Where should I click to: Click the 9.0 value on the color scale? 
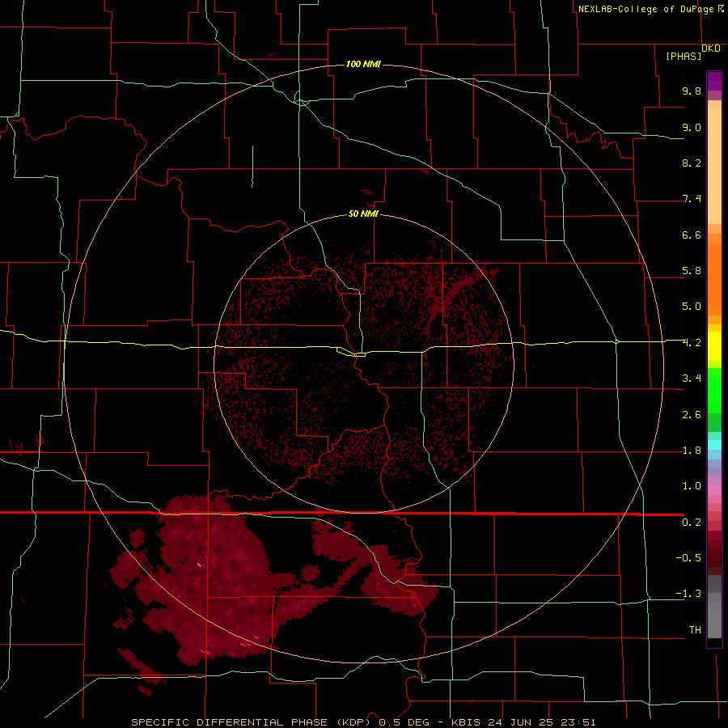[692, 127]
